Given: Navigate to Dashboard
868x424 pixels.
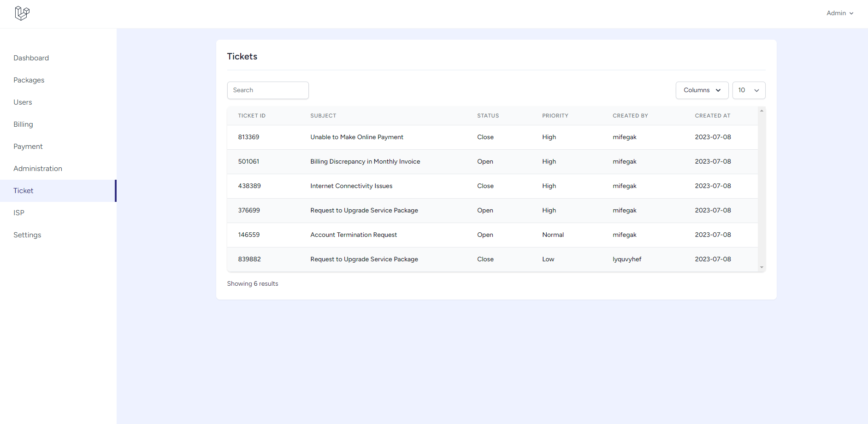Looking at the screenshot, I should click(x=31, y=58).
